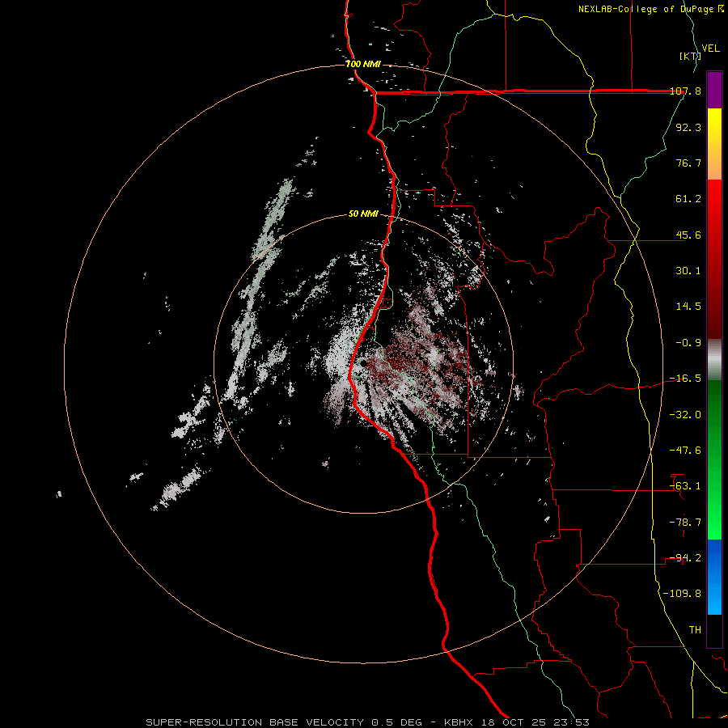Click the -0.9 legend value
This screenshot has height=728, width=728.
[x=688, y=343]
